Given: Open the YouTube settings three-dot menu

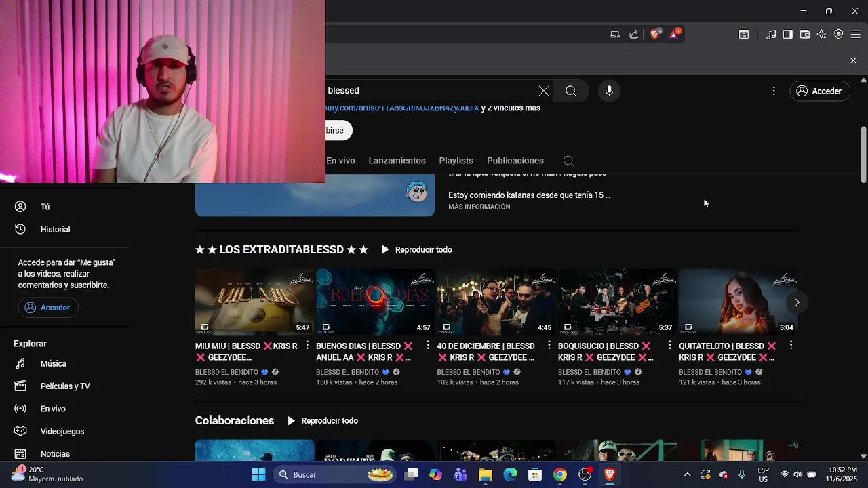Looking at the screenshot, I should click(x=774, y=91).
